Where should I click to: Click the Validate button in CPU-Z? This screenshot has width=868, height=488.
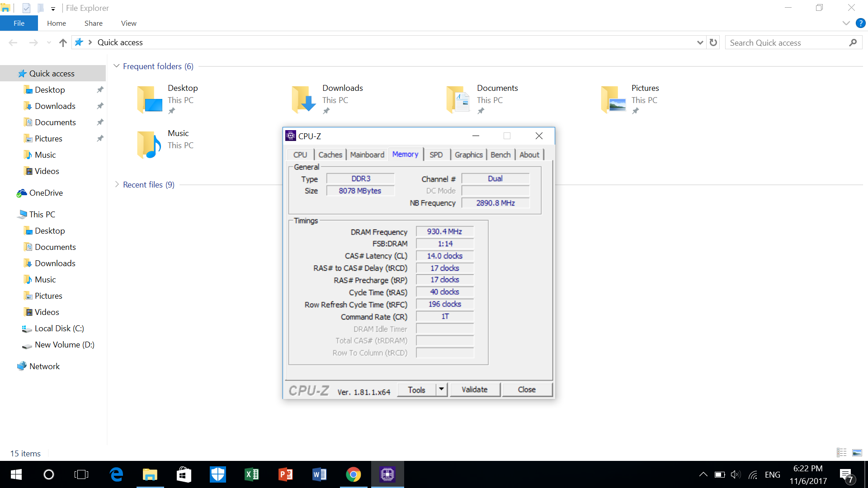475,389
